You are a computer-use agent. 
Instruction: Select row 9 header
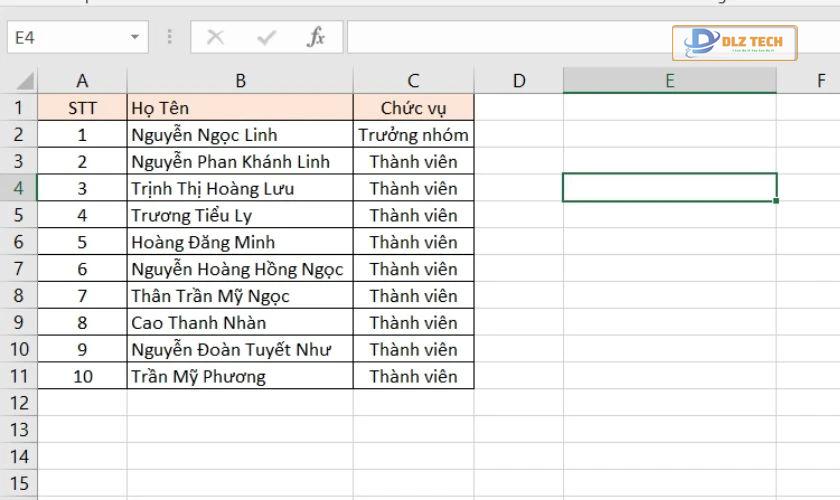[19, 322]
